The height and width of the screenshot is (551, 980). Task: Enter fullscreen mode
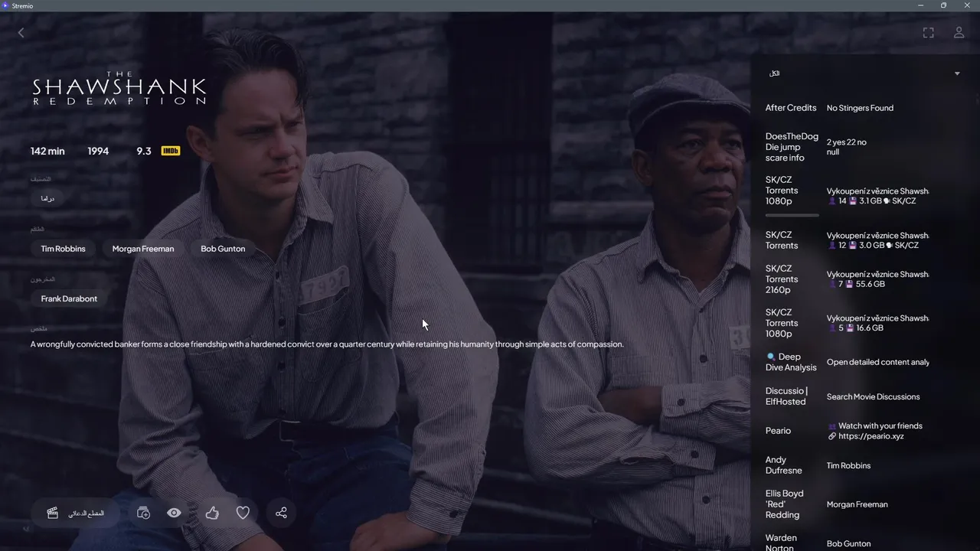pyautogui.click(x=928, y=33)
